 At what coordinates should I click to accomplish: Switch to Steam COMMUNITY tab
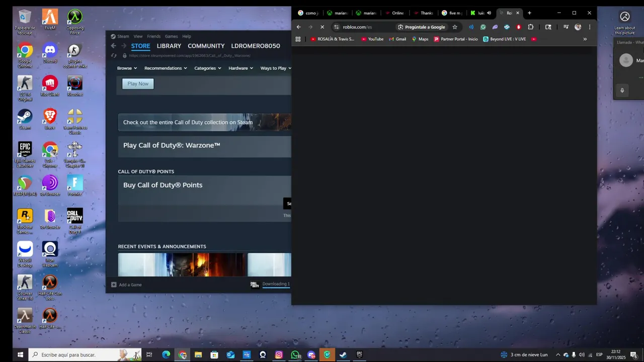click(x=206, y=46)
